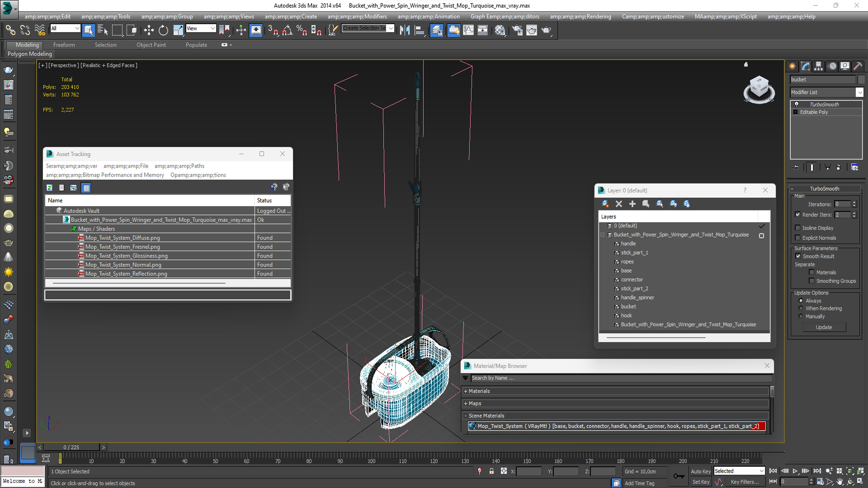Activate the Bind to Space Warp tool
The height and width of the screenshot is (488, 868).
(x=40, y=30)
